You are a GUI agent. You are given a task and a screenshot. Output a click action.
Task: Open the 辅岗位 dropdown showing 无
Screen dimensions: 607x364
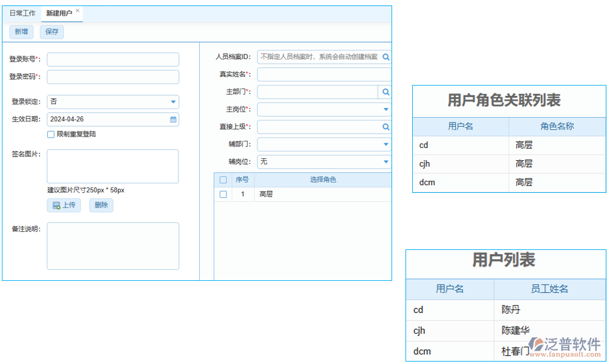[385, 162]
